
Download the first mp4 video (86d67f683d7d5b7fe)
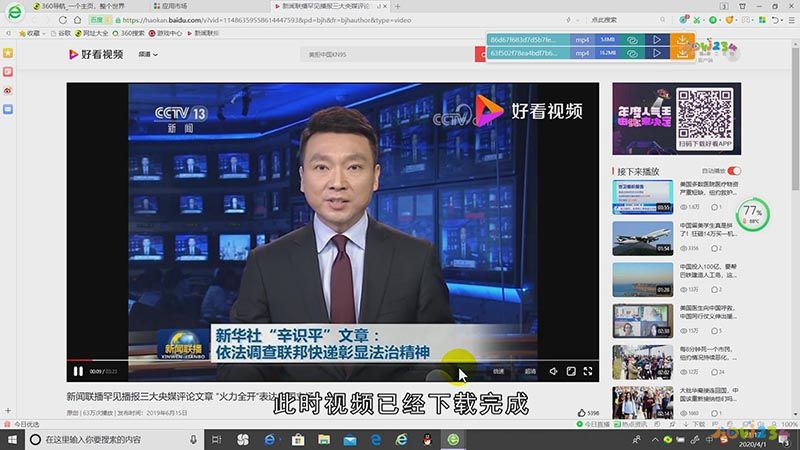click(x=682, y=40)
